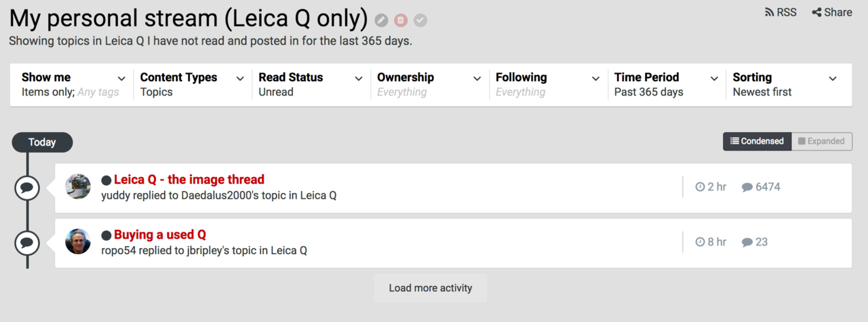Click unread dot beside Leica Q - the image thread
The image size is (868, 322).
[x=106, y=180]
